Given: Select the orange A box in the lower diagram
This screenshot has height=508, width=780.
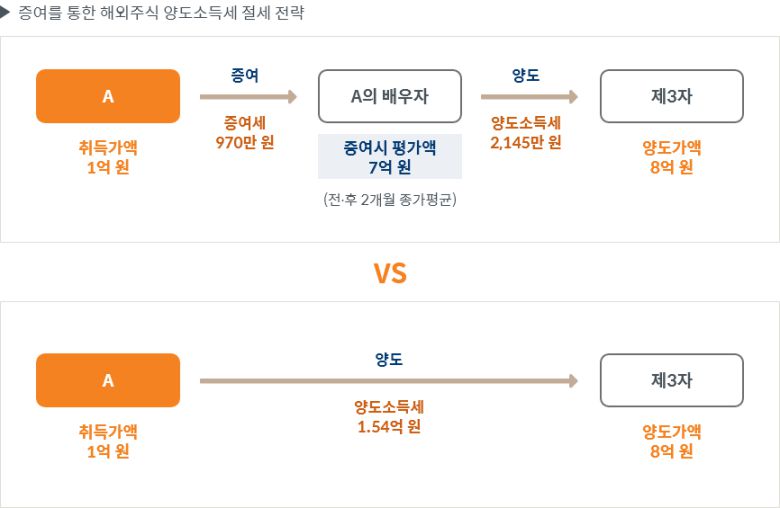Looking at the screenshot, I should (108, 380).
